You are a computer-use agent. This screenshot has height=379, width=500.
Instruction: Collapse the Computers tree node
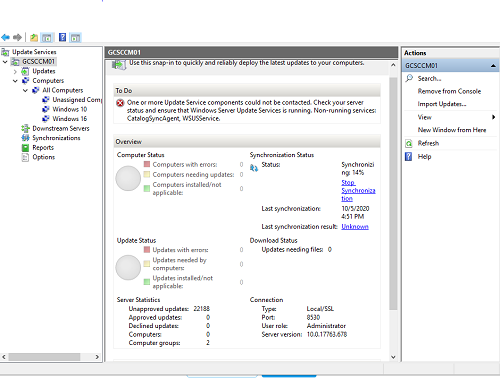15,81
